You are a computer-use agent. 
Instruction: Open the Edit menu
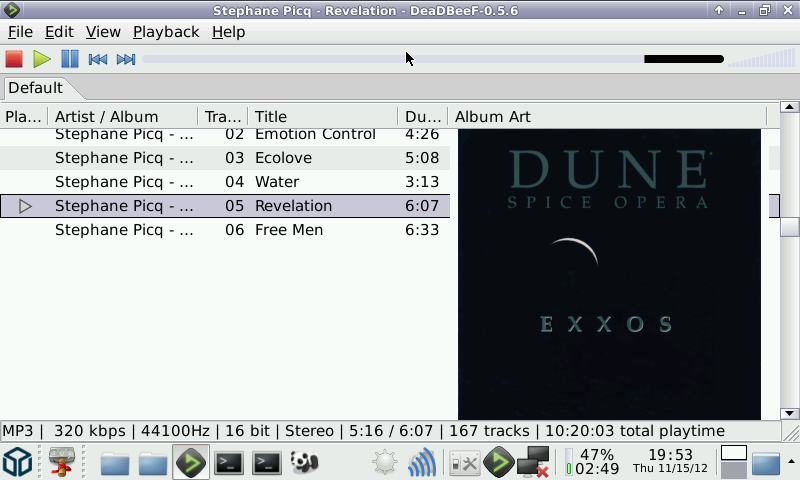pyautogui.click(x=59, y=32)
